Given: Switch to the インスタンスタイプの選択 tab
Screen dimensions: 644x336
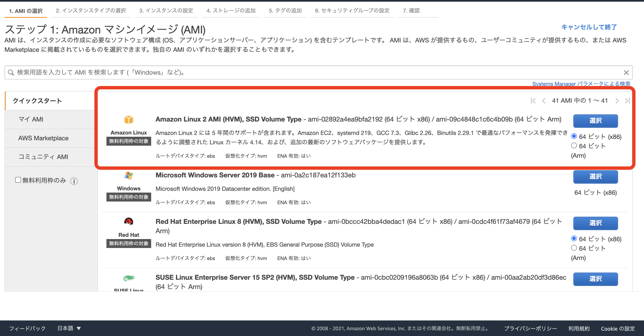Looking at the screenshot, I should [x=91, y=10].
